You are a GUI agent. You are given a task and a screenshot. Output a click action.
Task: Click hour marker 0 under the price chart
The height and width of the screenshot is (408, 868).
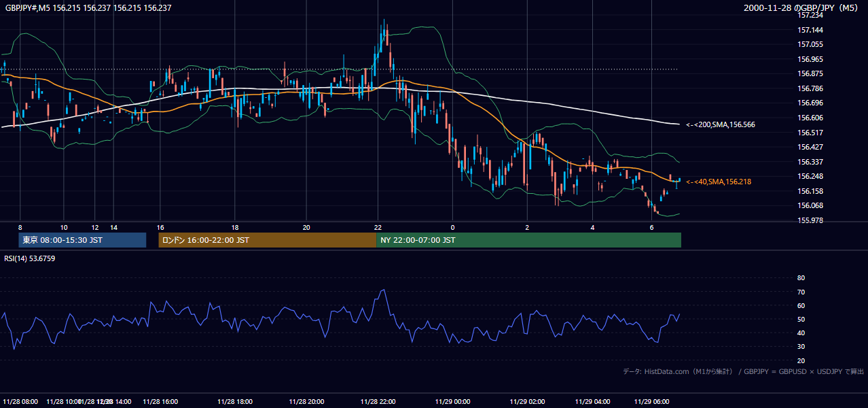tap(452, 228)
